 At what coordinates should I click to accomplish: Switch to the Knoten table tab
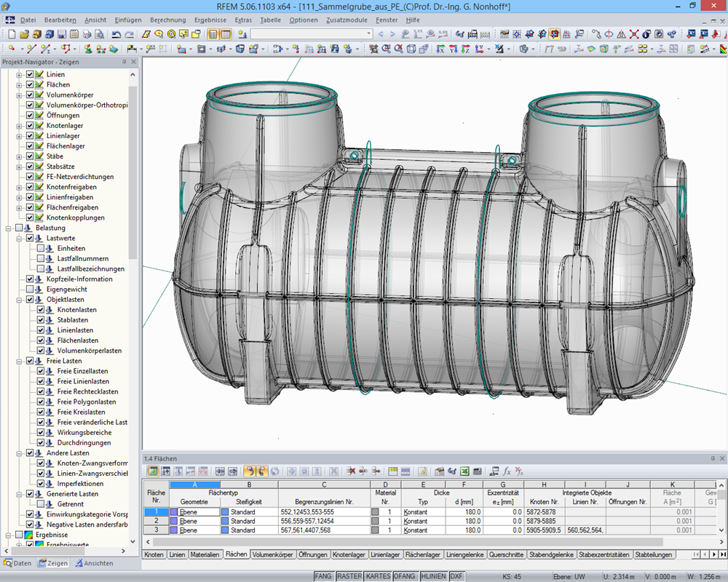tap(154, 554)
